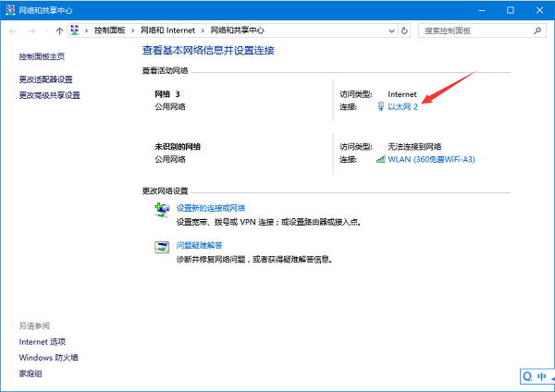Open the recent locations dropdown arrow
The height and width of the screenshot is (392, 555).
pos(47,31)
